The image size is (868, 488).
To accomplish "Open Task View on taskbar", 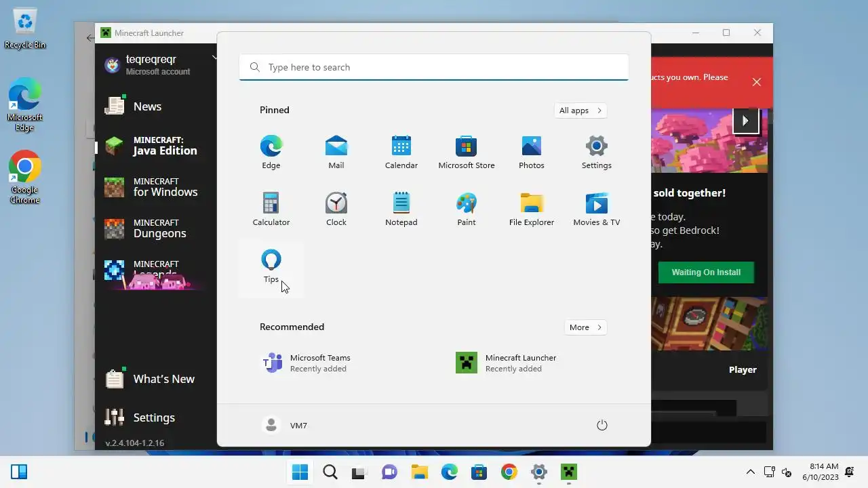I will coord(359,472).
